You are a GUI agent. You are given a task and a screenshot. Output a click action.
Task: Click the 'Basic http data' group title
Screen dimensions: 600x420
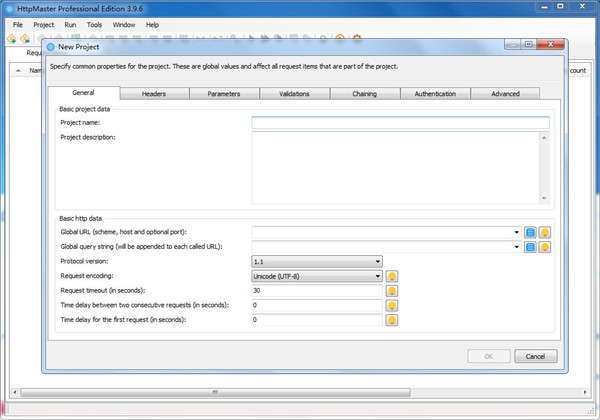[80, 219]
